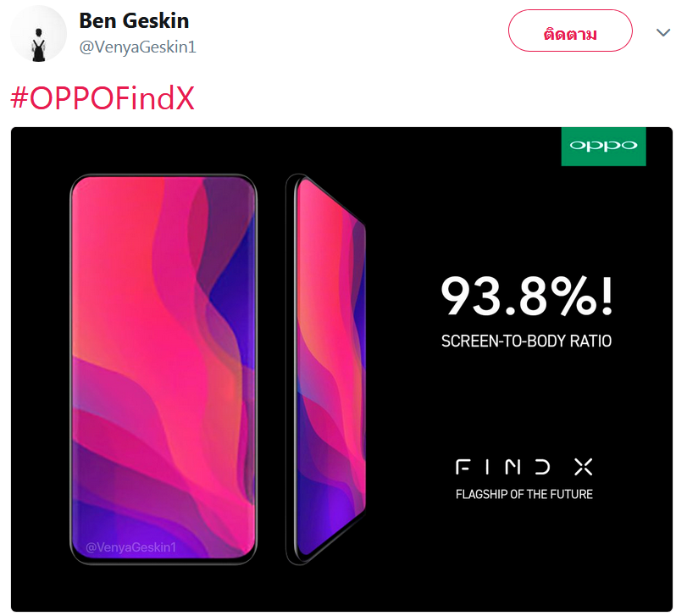Open the side-angled phone render
Image resolution: width=676 pixels, height=616 pixels.
point(326,369)
